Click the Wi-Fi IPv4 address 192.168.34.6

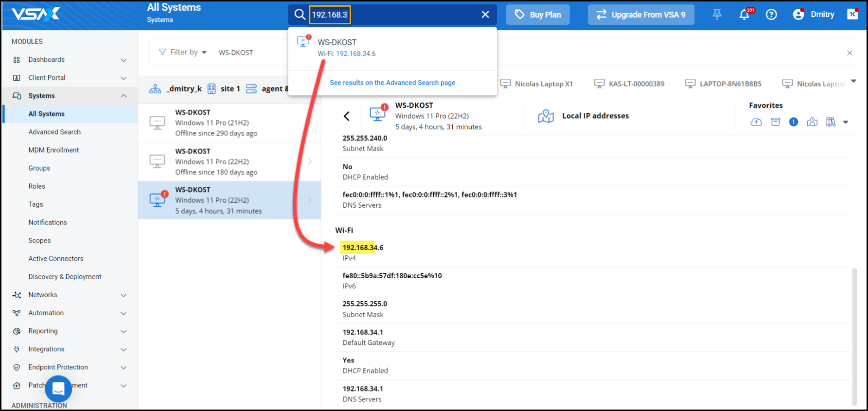tap(363, 248)
